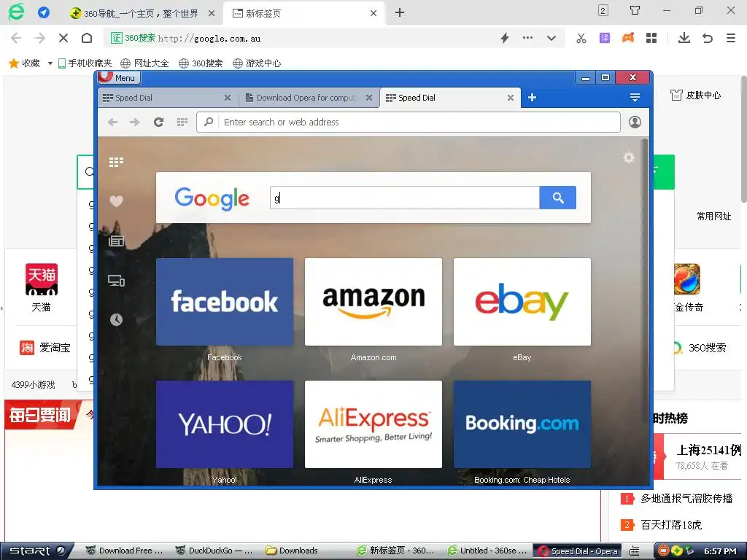The image size is (747, 560).
Task: Click the undo closed tab icon
Action: point(708,38)
